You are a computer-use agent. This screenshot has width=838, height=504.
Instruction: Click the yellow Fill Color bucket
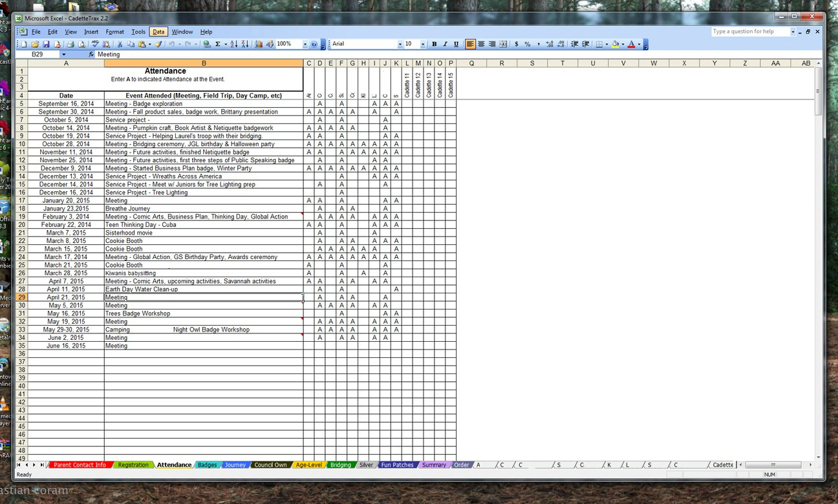(615, 44)
